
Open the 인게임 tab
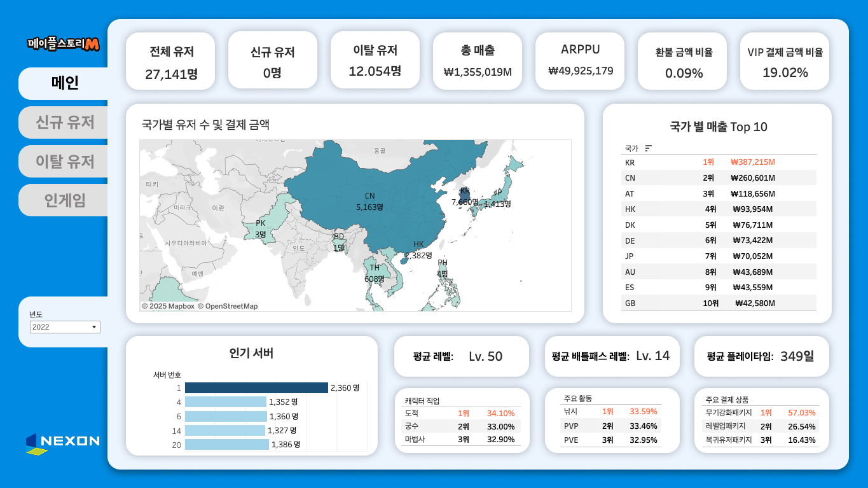coord(64,200)
